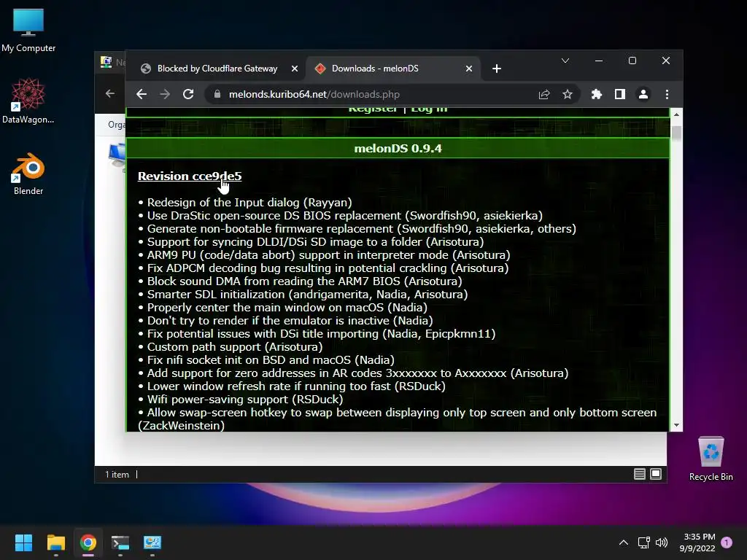Viewport: 747px width, 560px height.
Task: Toggle Chrome side panel
Action: click(x=620, y=94)
